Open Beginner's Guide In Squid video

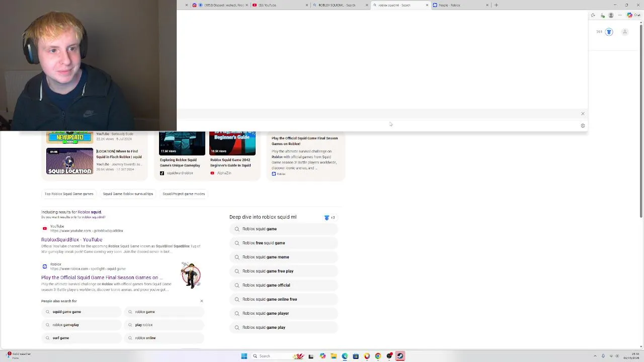(x=230, y=162)
